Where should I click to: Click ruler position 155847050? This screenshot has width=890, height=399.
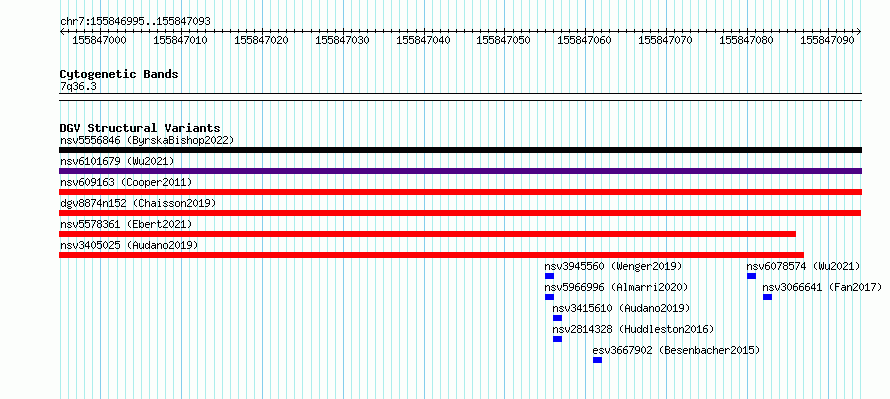pyautogui.click(x=504, y=40)
